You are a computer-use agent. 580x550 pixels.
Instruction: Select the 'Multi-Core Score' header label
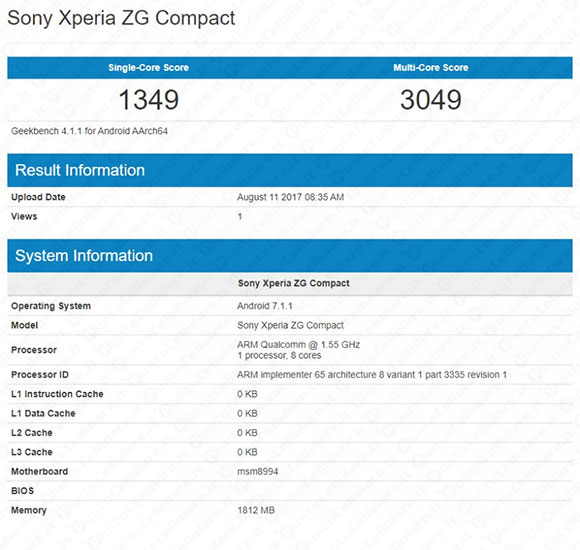point(431,68)
